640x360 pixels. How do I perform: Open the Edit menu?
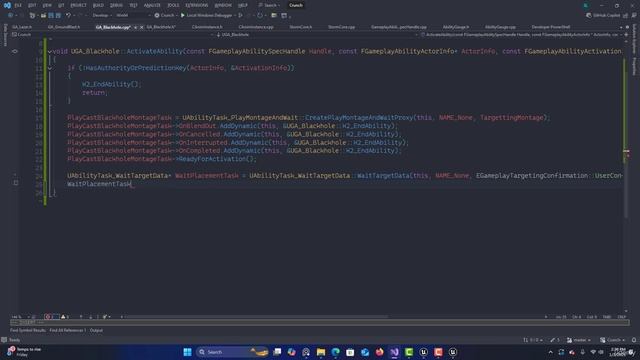(x=32, y=5)
